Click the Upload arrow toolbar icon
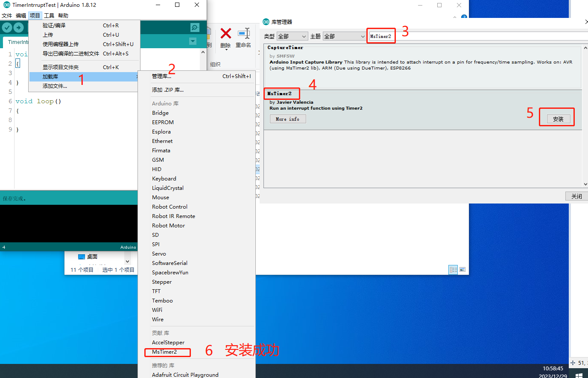This screenshot has height=378, width=588. (x=18, y=27)
